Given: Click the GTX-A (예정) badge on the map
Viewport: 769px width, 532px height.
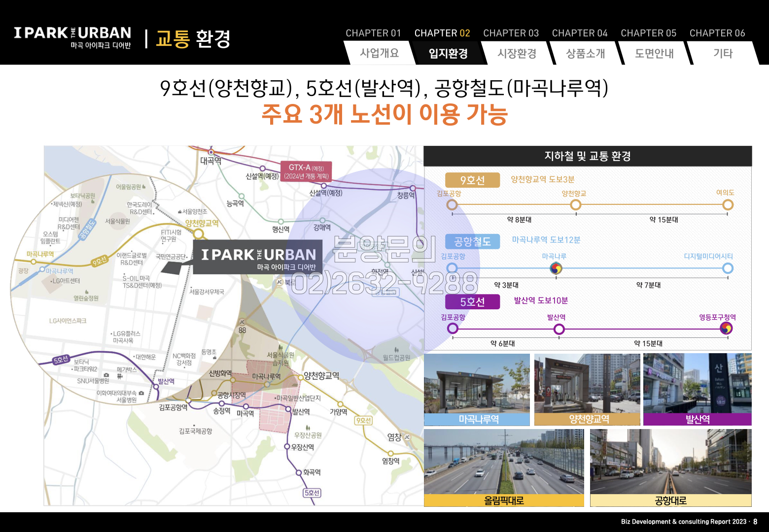Looking at the screenshot, I should coord(306,171).
